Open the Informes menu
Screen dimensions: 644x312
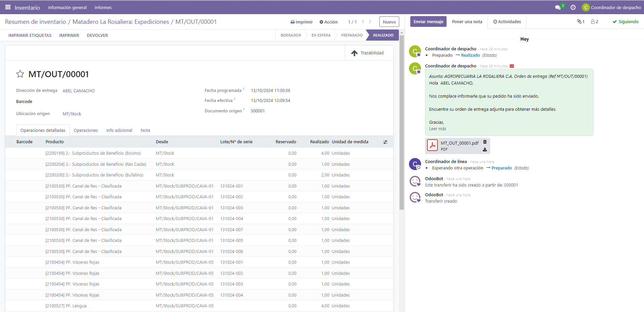pos(103,7)
